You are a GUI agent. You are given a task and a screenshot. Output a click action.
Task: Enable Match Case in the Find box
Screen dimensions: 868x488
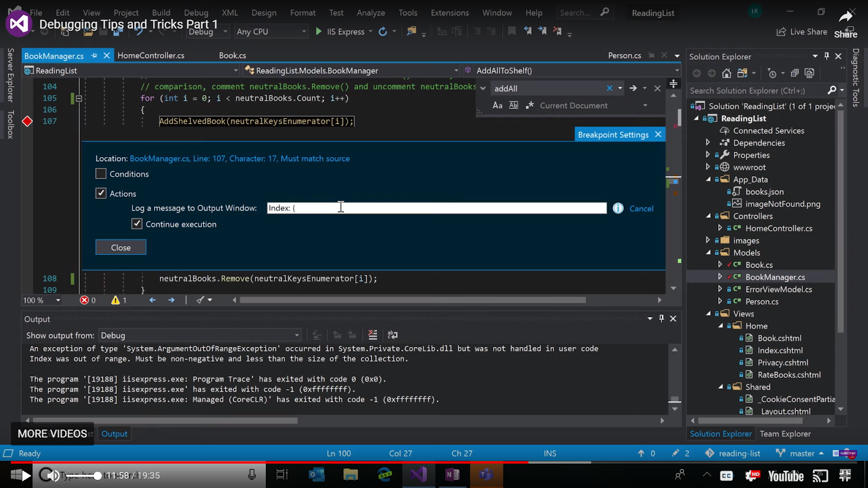(497, 105)
